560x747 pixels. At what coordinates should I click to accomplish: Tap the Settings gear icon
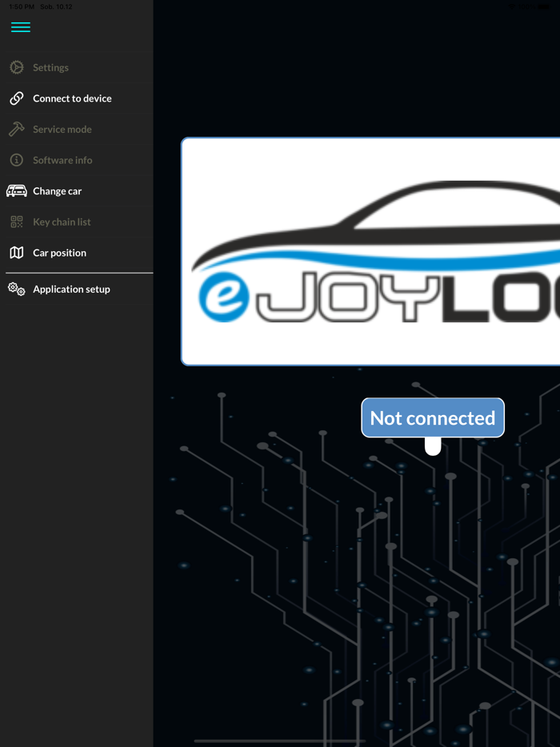[17, 67]
